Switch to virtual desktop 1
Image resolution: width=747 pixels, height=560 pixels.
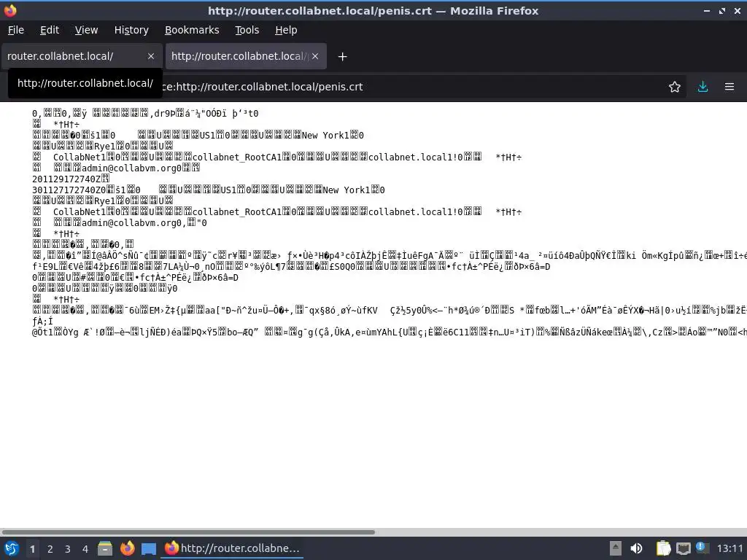pos(32,549)
